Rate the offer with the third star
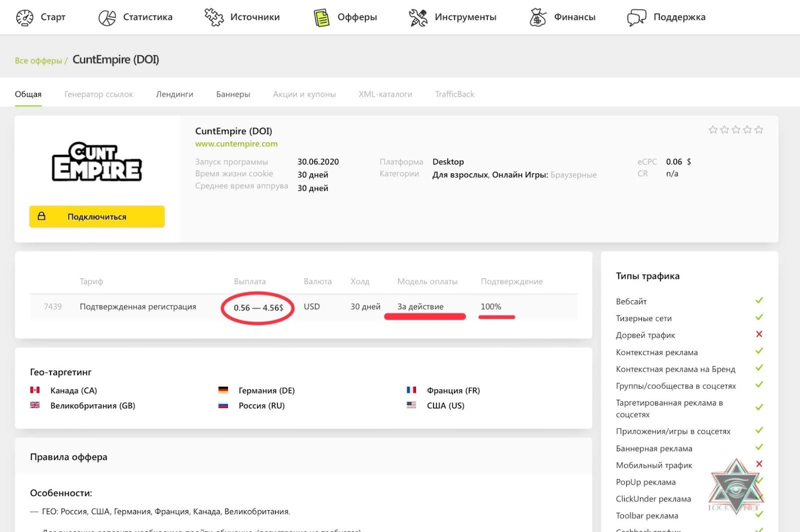Screen dimensions: 800x532 tap(736, 130)
